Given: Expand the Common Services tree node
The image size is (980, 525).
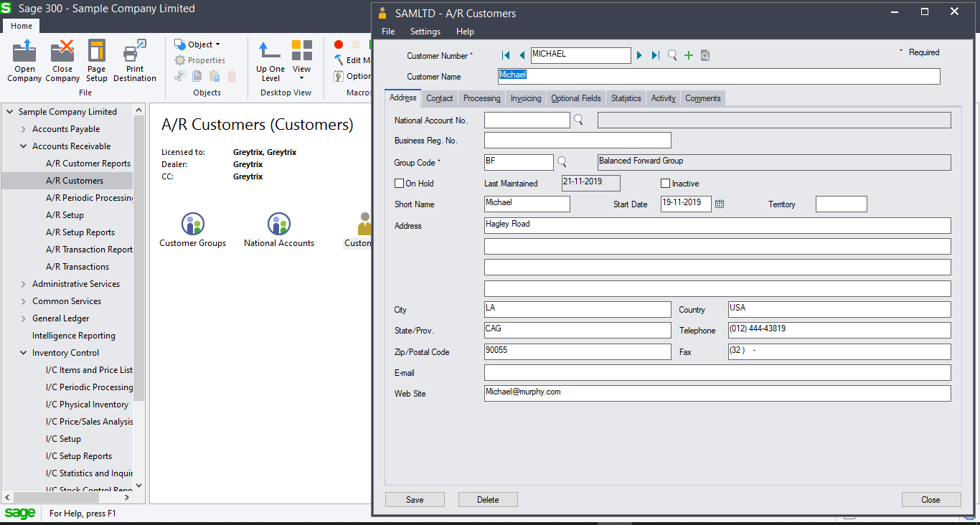Looking at the screenshot, I should point(24,301).
